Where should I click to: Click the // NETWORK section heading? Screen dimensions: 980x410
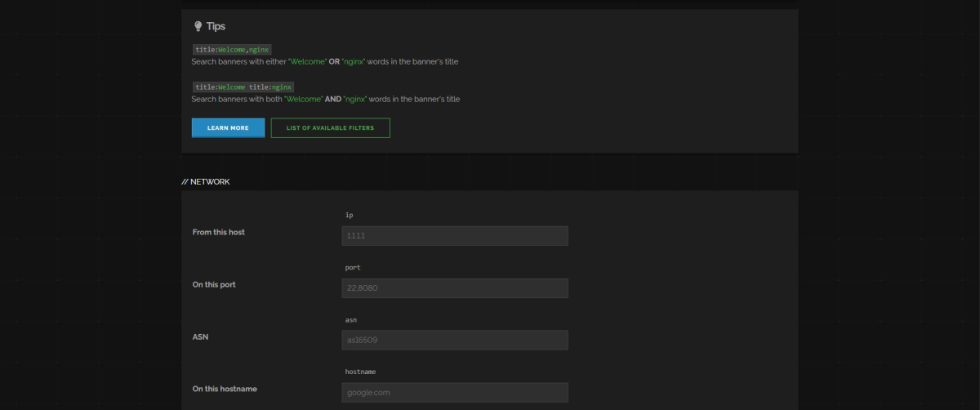click(x=206, y=181)
